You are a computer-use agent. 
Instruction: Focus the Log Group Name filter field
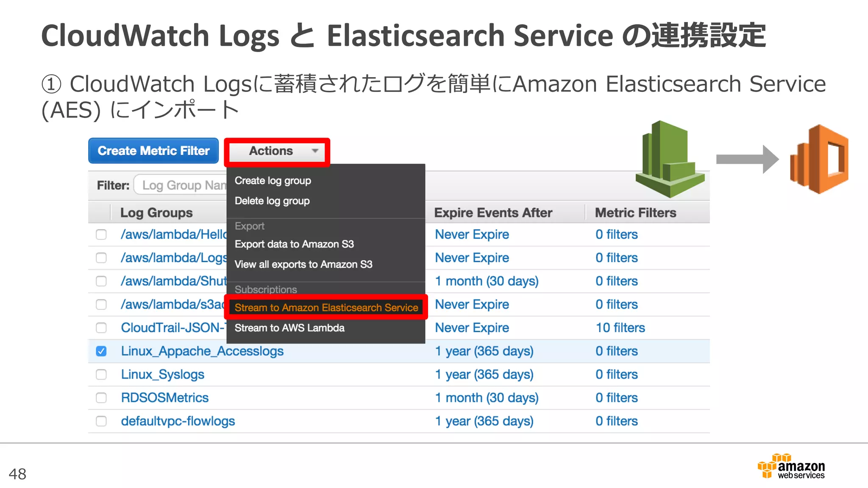point(181,186)
